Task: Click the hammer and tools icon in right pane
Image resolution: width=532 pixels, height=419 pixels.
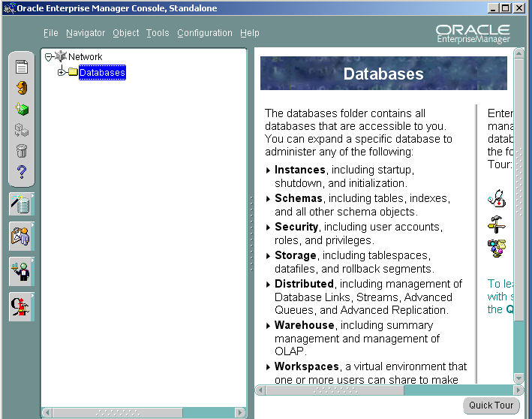Action: [x=497, y=225]
